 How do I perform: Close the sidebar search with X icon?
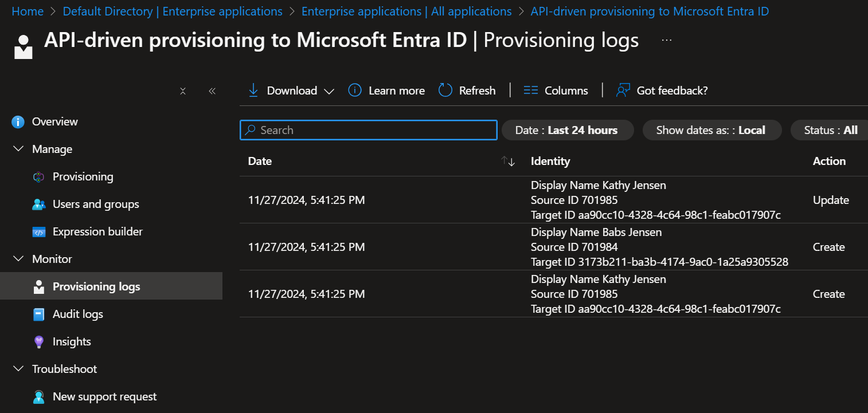click(x=183, y=91)
